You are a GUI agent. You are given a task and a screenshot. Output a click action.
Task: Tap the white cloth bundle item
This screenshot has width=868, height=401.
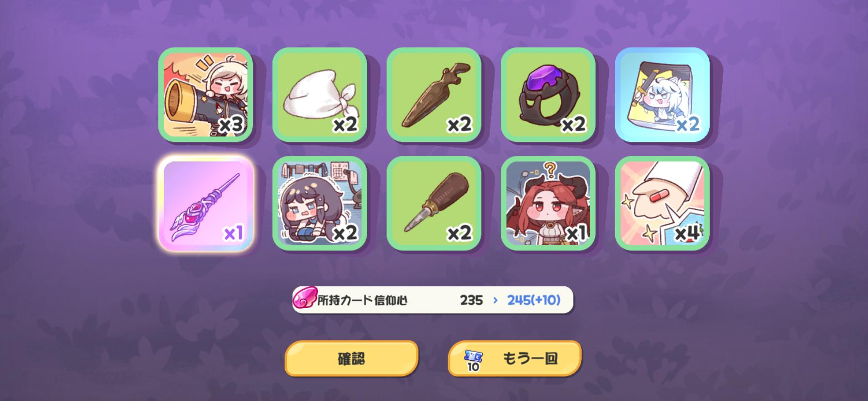coord(320,94)
